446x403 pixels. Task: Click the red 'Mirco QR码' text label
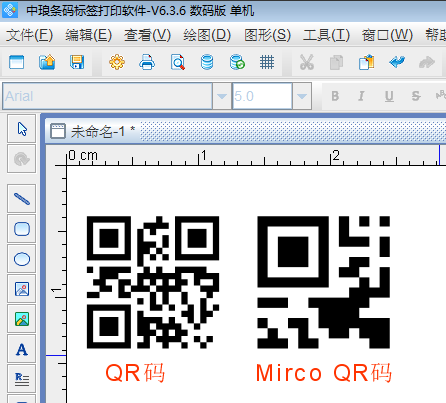[324, 373]
